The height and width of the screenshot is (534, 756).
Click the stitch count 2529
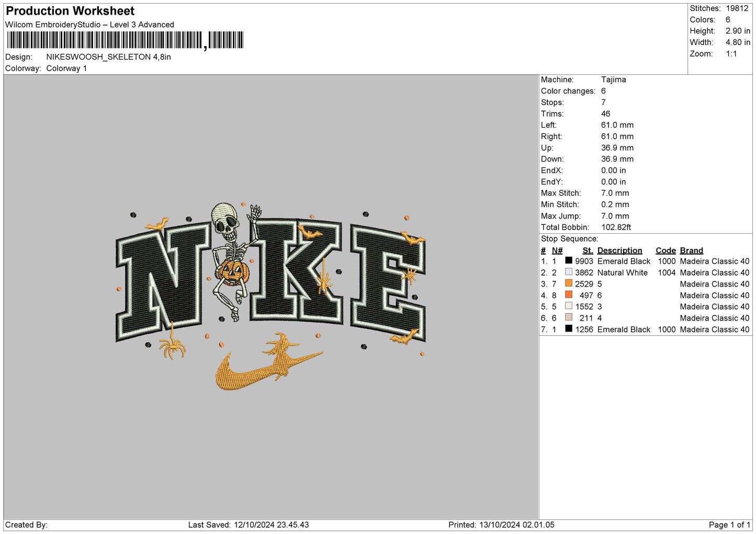click(584, 285)
